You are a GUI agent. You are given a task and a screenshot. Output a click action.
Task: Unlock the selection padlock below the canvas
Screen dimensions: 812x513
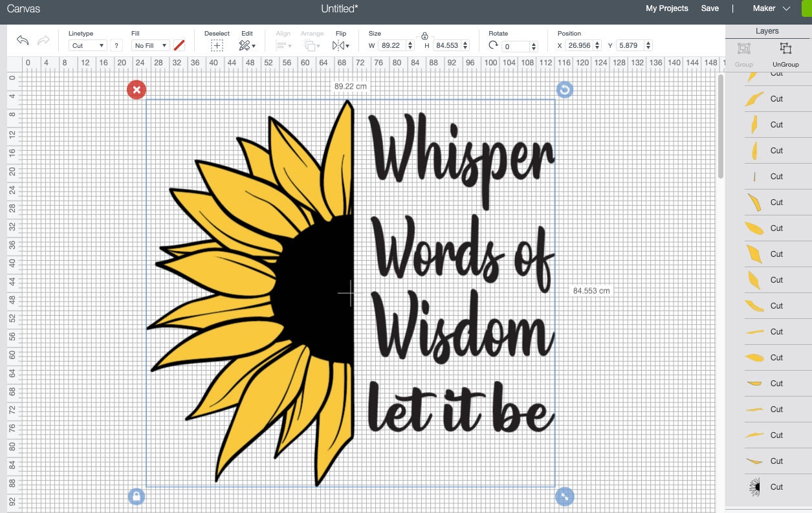pos(136,496)
